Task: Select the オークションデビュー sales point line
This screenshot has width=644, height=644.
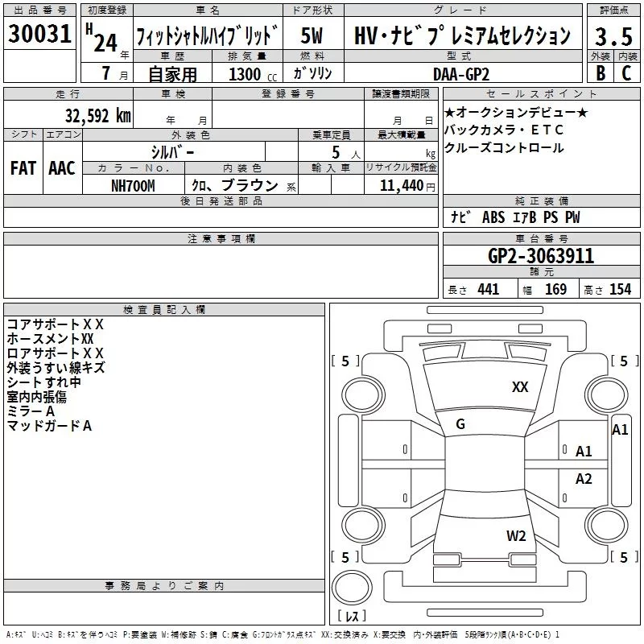Action: (x=516, y=112)
